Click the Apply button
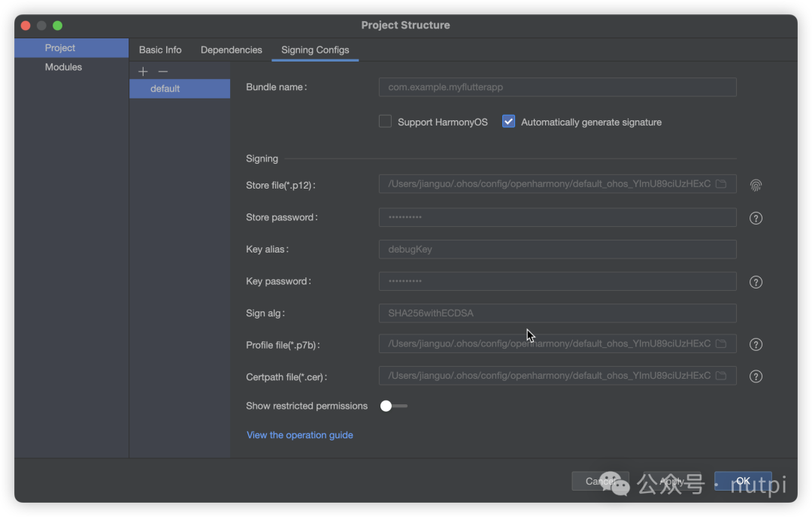The image size is (812, 517). pyautogui.click(x=671, y=481)
